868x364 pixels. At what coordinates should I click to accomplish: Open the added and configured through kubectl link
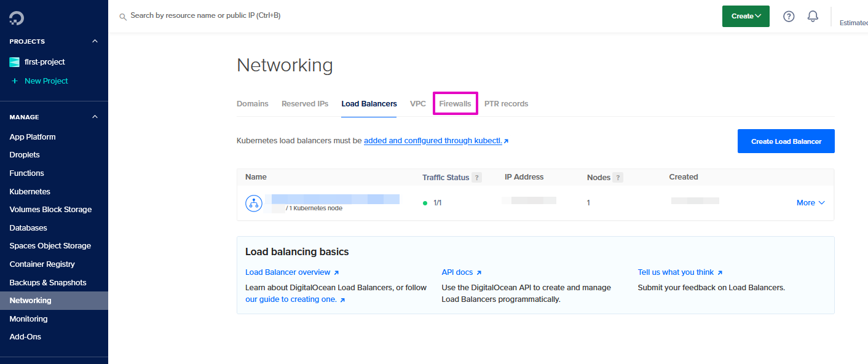pyautogui.click(x=436, y=141)
